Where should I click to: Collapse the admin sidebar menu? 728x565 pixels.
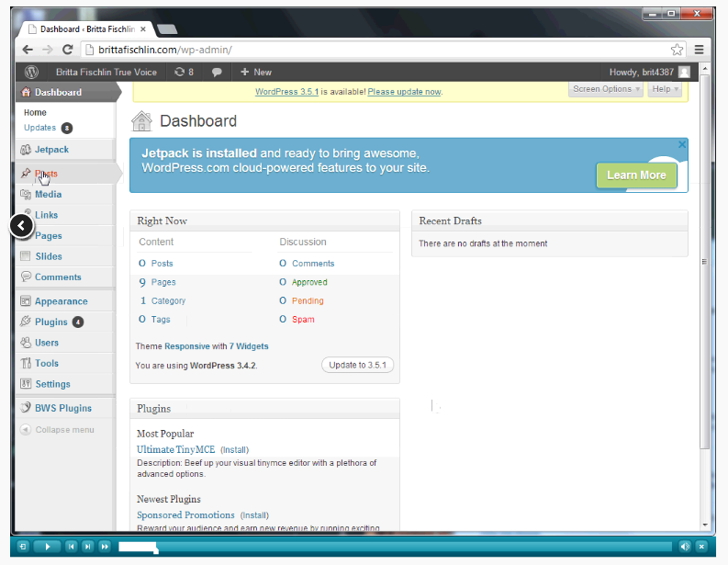tap(57, 430)
